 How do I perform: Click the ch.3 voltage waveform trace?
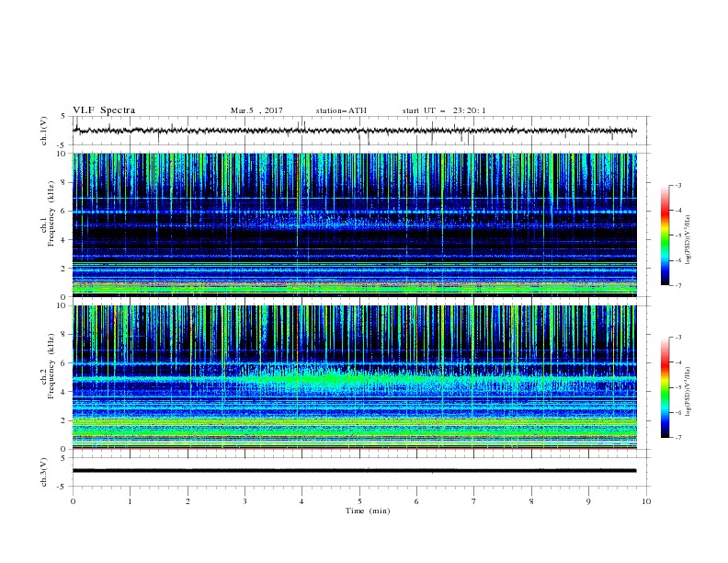pyautogui.click(x=355, y=471)
